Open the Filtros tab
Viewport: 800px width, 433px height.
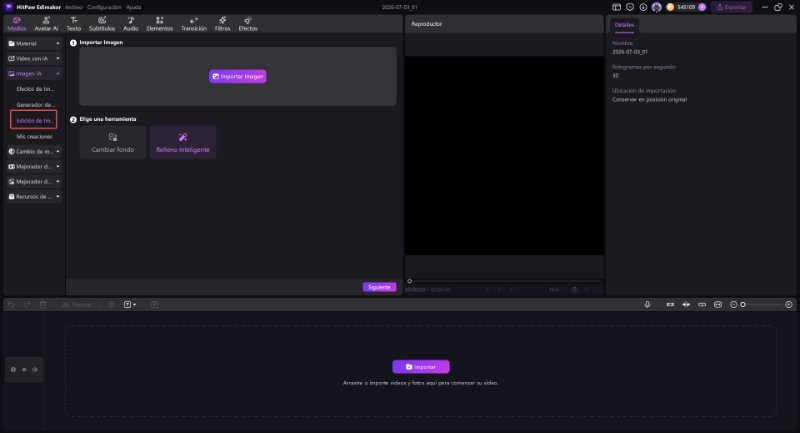[222, 24]
